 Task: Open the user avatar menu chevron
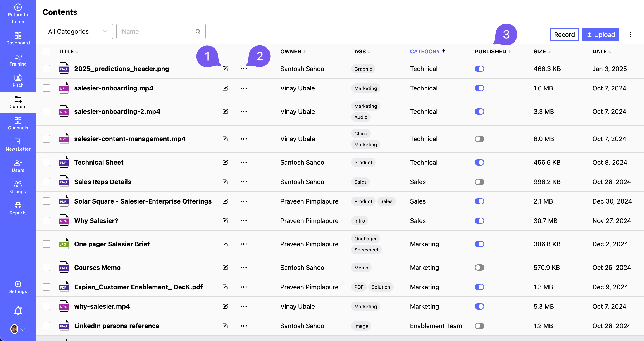click(23, 329)
